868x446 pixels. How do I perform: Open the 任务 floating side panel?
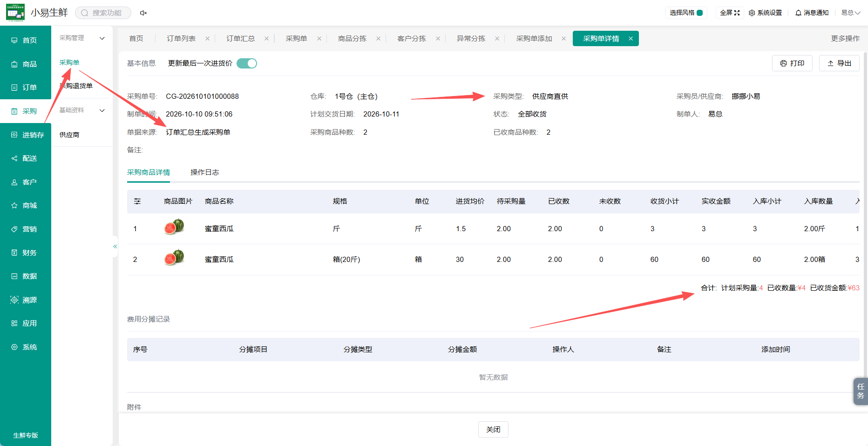click(x=861, y=391)
